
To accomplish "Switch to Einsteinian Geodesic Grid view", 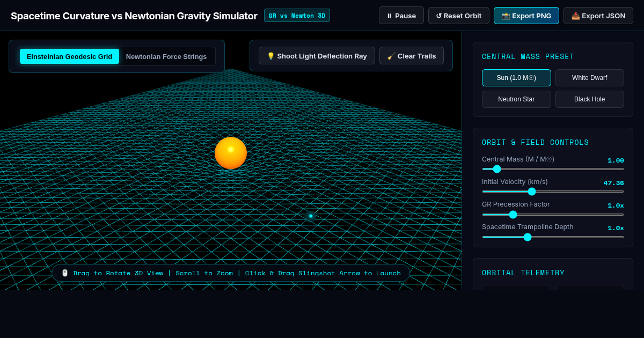I will [69, 56].
